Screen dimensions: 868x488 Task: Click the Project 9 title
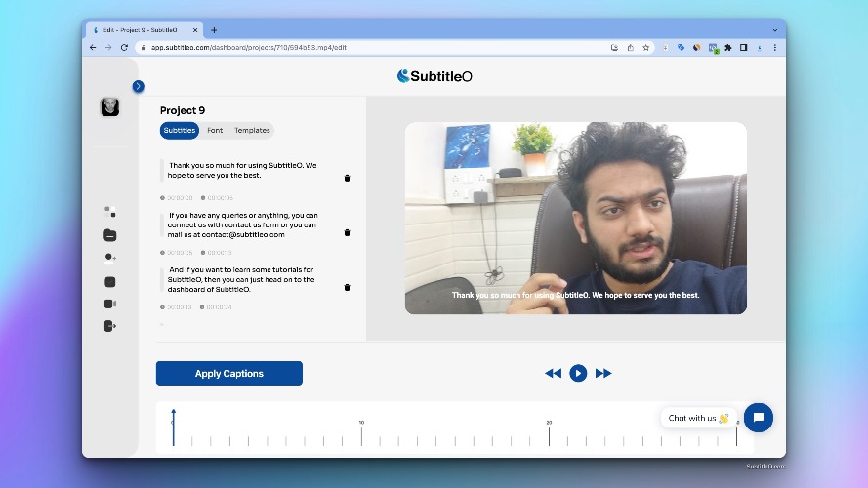[183, 110]
